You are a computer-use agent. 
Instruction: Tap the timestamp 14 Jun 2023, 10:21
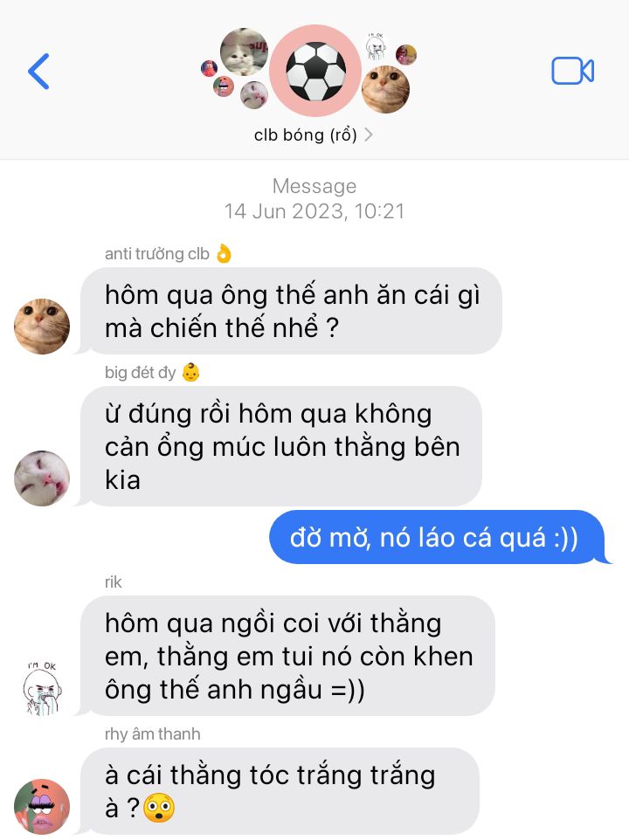(314, 211)
